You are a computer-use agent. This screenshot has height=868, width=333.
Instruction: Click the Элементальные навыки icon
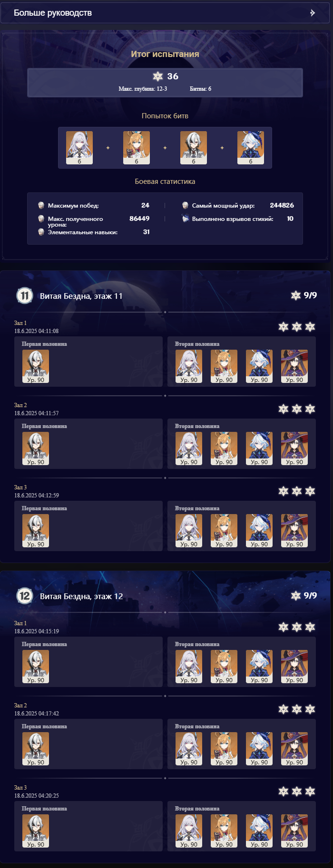[x=41, y=232]
